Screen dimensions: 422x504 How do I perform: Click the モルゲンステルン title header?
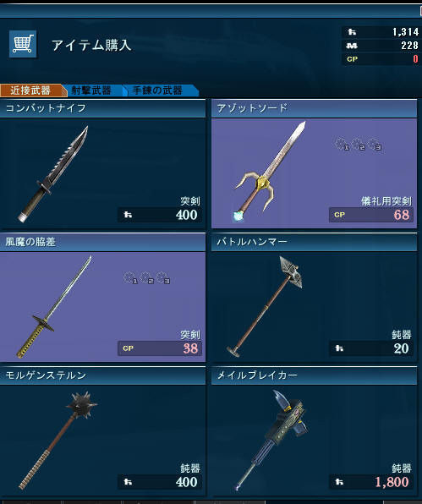(x=102, y=375)
